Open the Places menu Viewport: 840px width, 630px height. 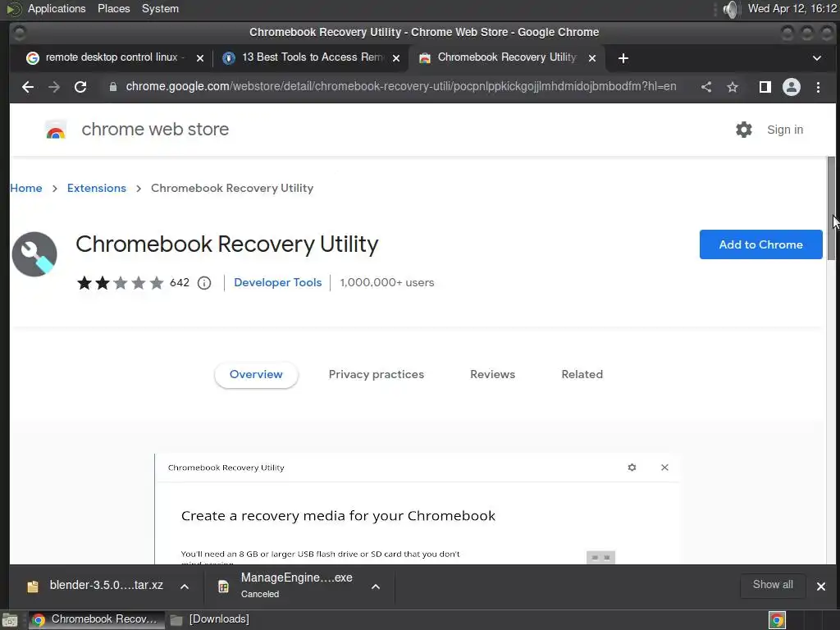coord(113,9)
